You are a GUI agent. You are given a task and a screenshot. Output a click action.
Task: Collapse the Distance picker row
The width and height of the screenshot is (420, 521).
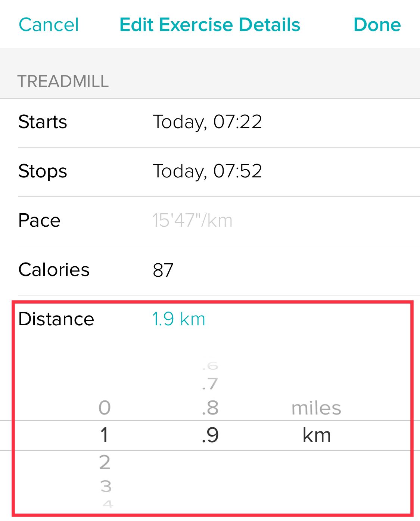(56, 319)
